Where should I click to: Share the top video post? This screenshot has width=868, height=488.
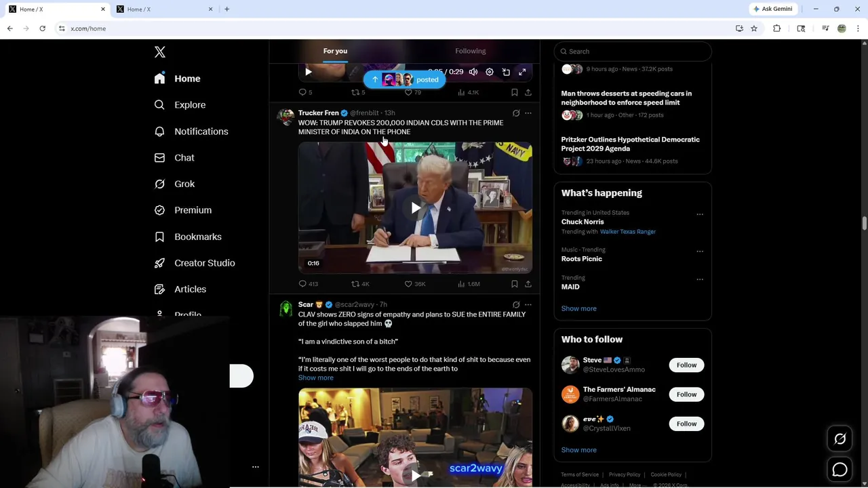click(528, 92)
